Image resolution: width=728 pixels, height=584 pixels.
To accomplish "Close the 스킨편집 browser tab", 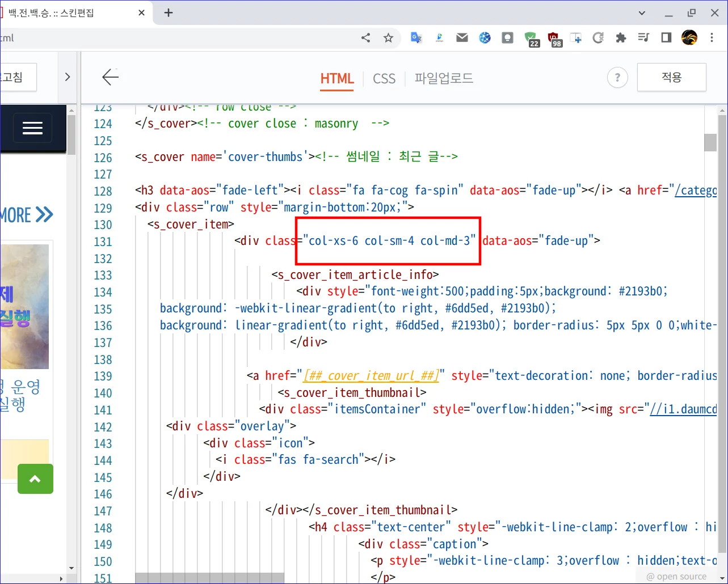I will click(141, 12).
